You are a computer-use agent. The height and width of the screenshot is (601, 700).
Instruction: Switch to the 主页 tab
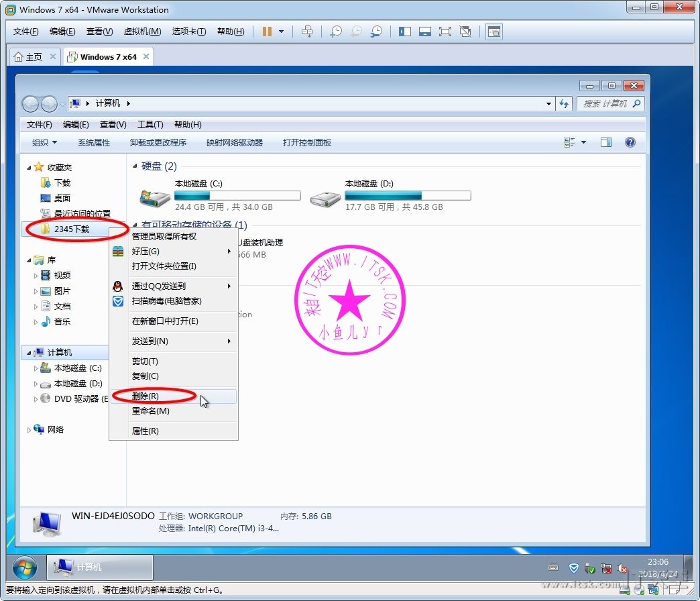pos(28,57)
